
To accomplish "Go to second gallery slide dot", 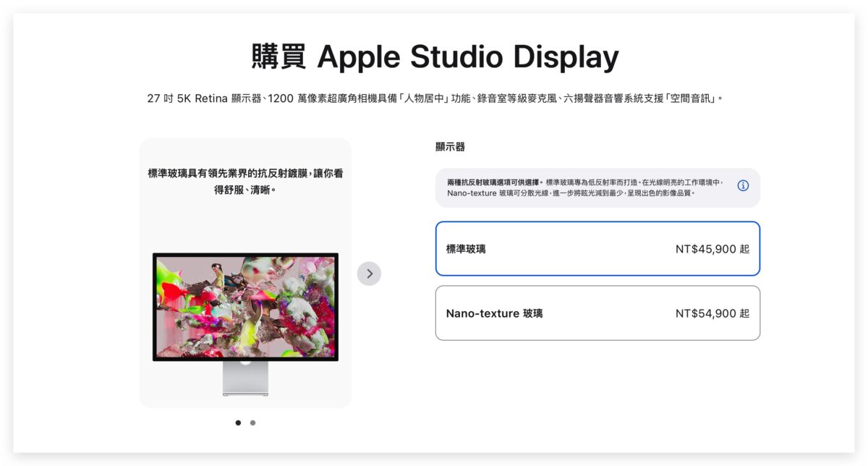I will (252, 423).
